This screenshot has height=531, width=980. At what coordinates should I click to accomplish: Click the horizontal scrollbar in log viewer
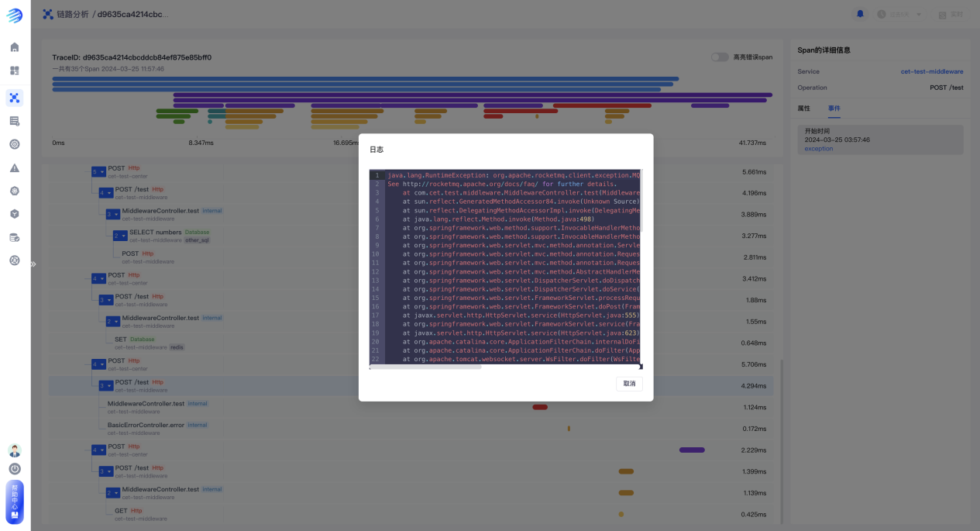pos(425,367)
